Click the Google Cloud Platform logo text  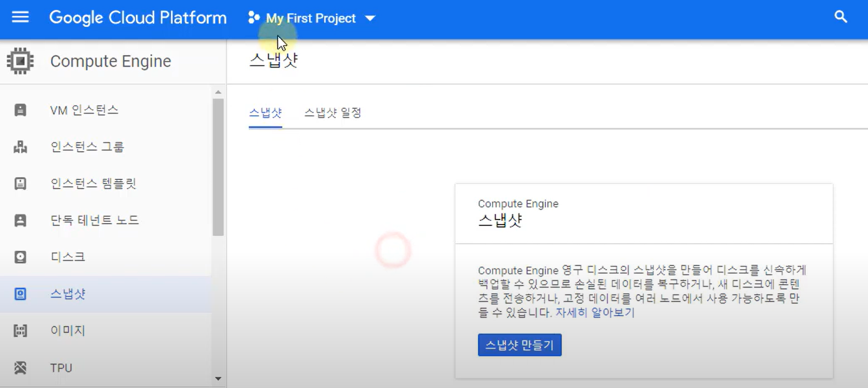click(x=138, y=18)
